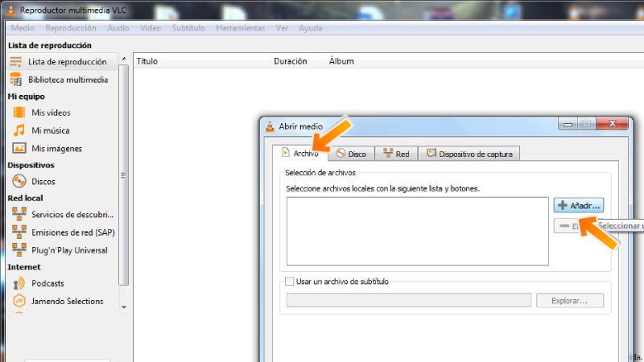Click the sidebar vertical scrollbar thumb
The image size is (644, 362).
point(124,175)
